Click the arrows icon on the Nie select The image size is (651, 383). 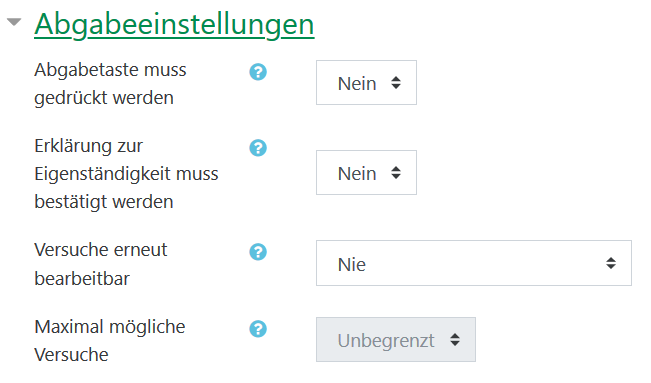[x=611, y=263]
